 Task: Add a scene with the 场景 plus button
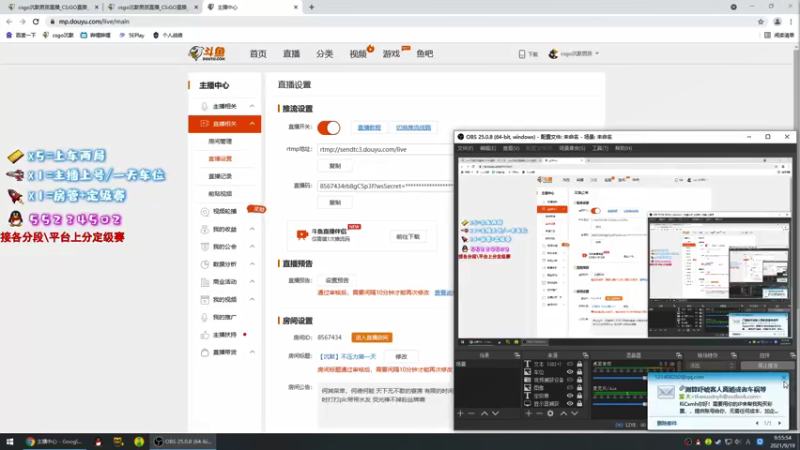pyautogui.click(x=461, y=413)
